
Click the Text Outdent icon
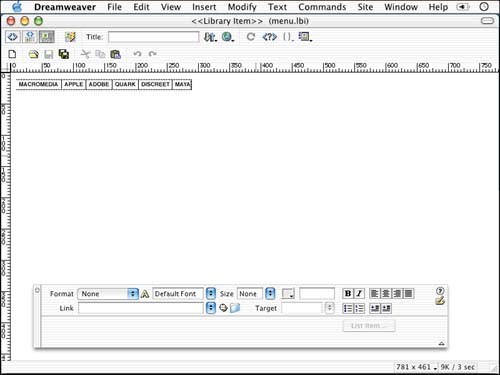[375, 308]
